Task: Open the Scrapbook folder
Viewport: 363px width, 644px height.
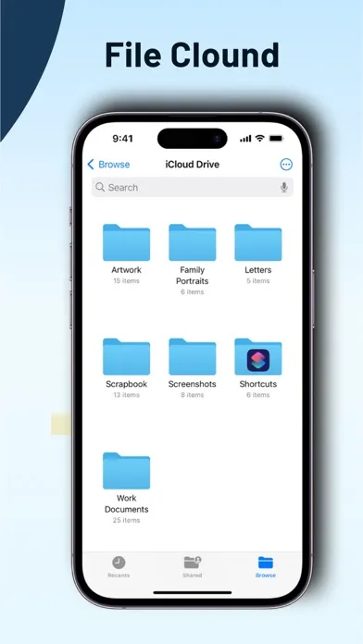Action: (126, 357)
